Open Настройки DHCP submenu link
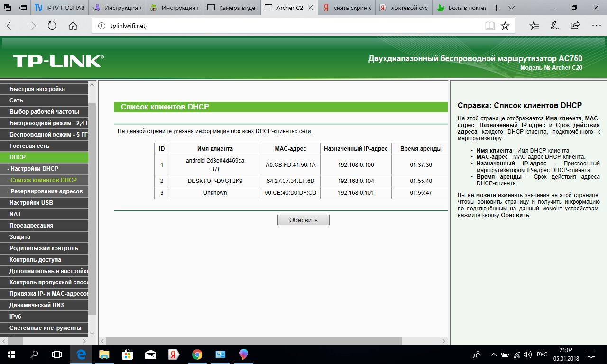 pos(34,169)
